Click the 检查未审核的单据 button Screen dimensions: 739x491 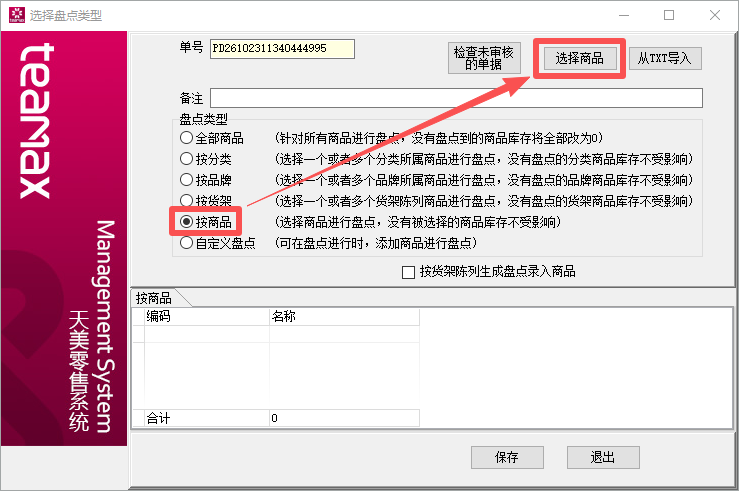point(484,58)
